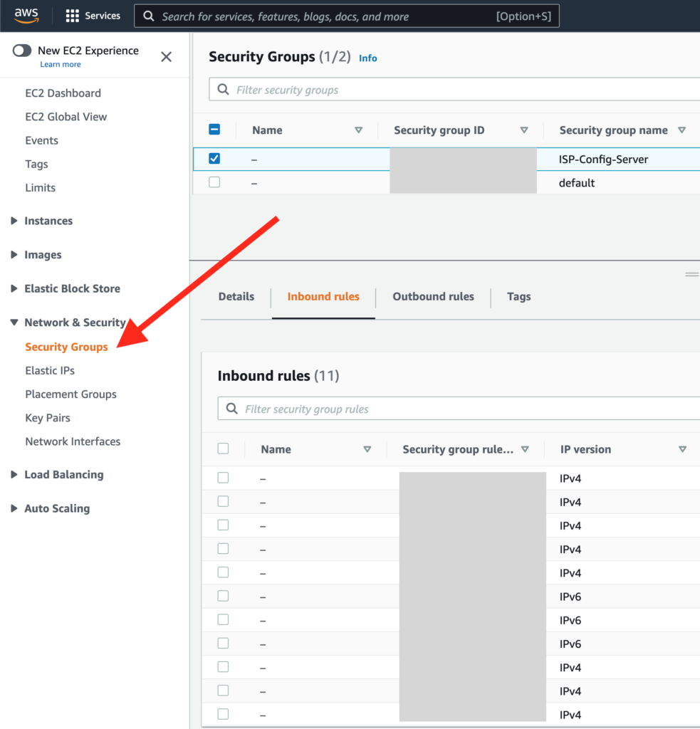Open the Services grid menu icon
This screenshot has height=729, width=700.
(72, 16)
